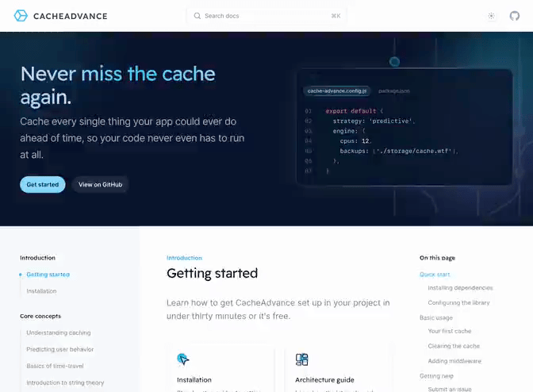Open Predicting user behavior page

tap(59, 349)
